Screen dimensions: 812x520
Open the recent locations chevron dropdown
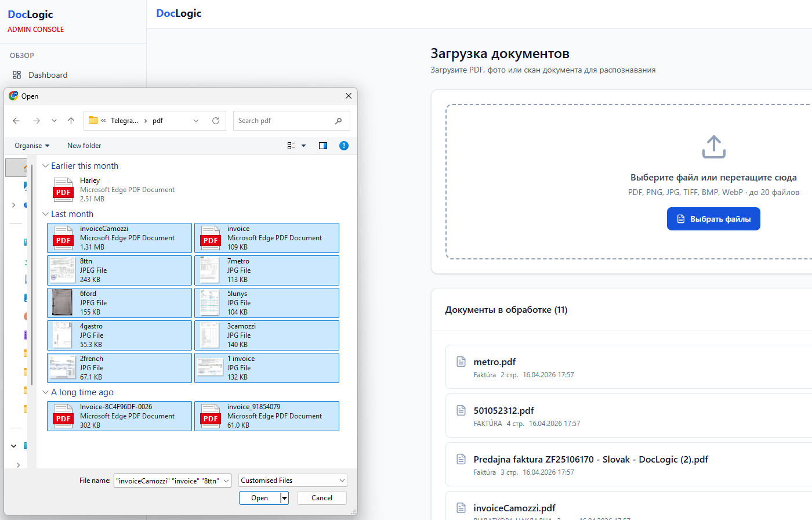pos(54,121)
